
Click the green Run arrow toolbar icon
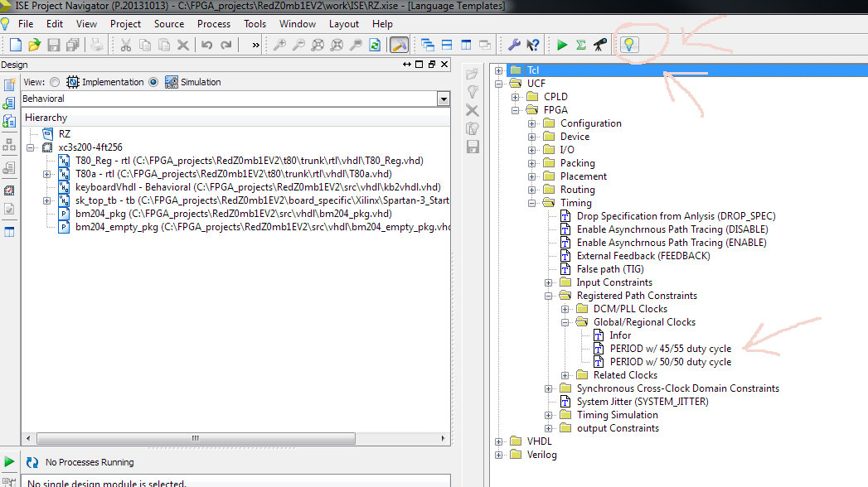[x=562, y=45]
